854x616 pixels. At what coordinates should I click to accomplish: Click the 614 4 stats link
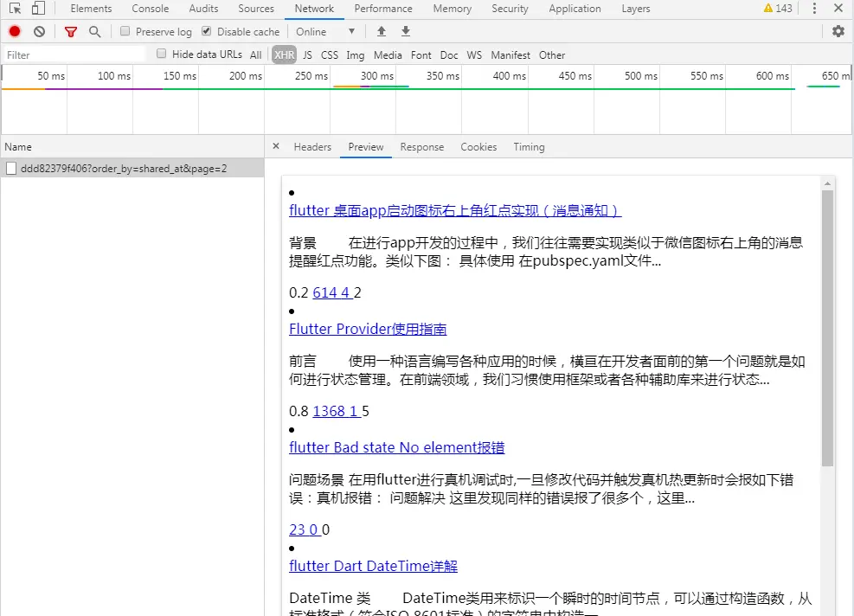tap(333, 292)
